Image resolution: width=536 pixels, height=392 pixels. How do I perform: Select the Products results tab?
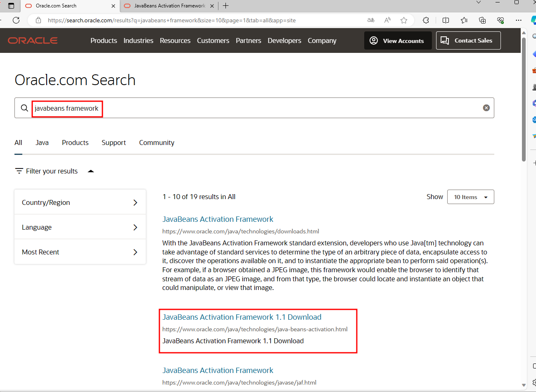[x=75, y=143]
